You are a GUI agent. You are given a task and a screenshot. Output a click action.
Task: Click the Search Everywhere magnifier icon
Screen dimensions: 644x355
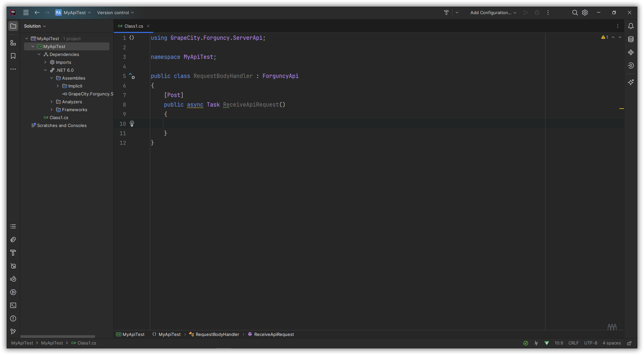click(575, 13)
